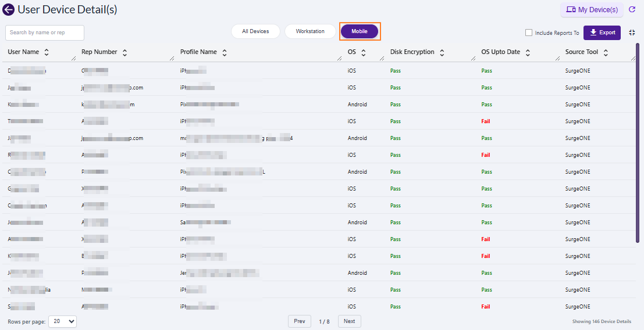644x330 pixels.
Task: Click the collapse fullscreen icon
Action: [632, 33]
